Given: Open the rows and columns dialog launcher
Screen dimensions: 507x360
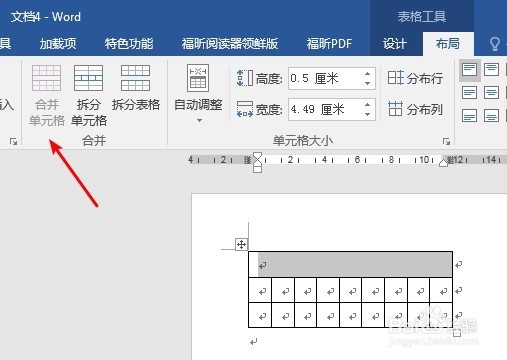Looking at the screenshot, I should (x=13, y=142).
